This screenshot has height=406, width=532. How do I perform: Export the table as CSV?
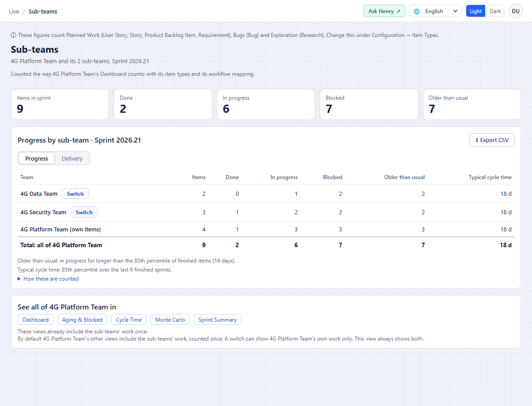(x=491, y=140)
